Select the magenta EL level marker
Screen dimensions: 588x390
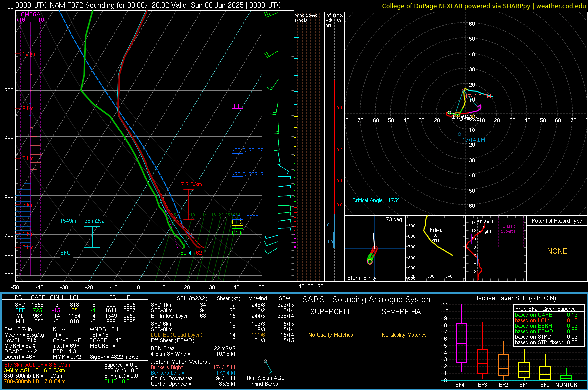click(x=237, y=106)
